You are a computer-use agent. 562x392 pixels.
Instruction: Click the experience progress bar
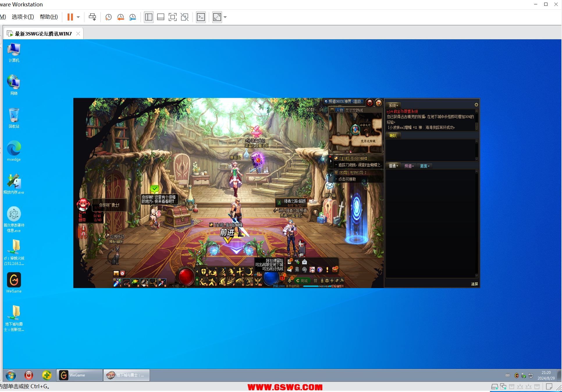(316, 286)
